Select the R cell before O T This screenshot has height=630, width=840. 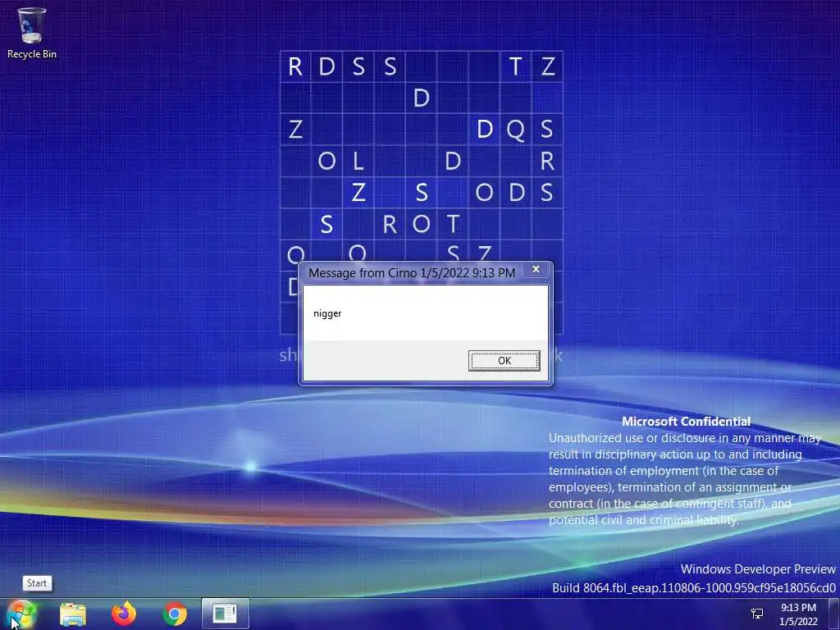click(390, 224)
